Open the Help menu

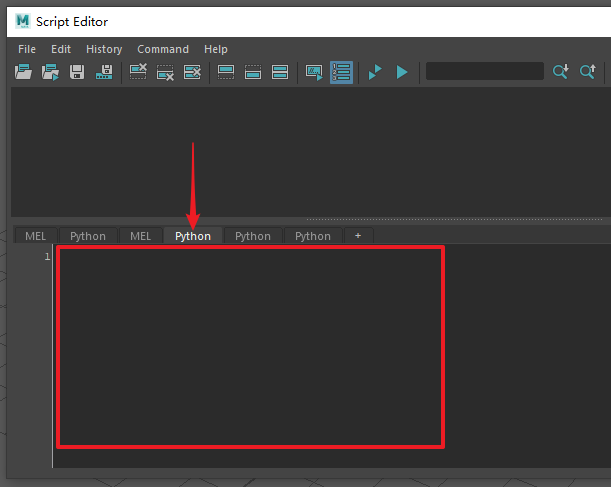pos(216,49)
